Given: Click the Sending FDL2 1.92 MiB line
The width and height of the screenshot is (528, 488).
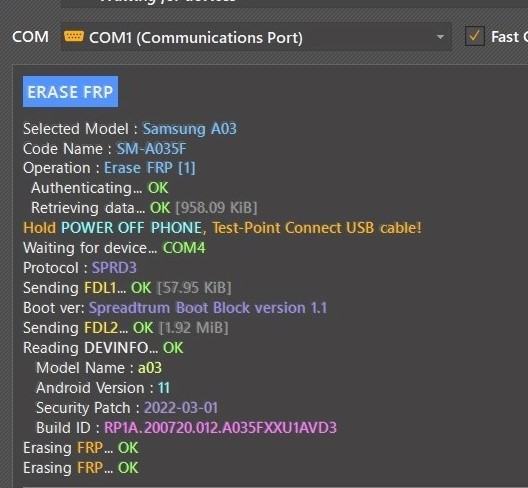Looking at the screenshot, I should [x=126, y=328].
